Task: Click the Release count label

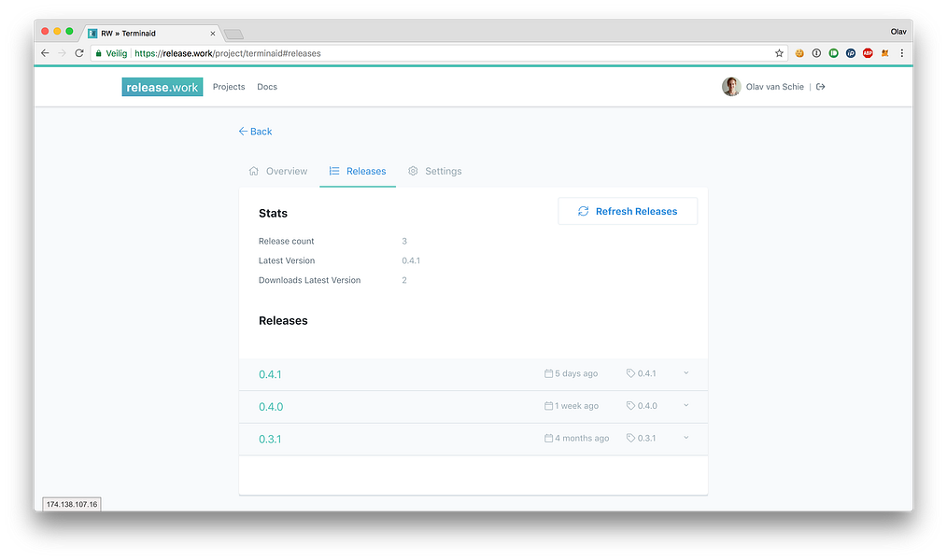Action: 287,241
